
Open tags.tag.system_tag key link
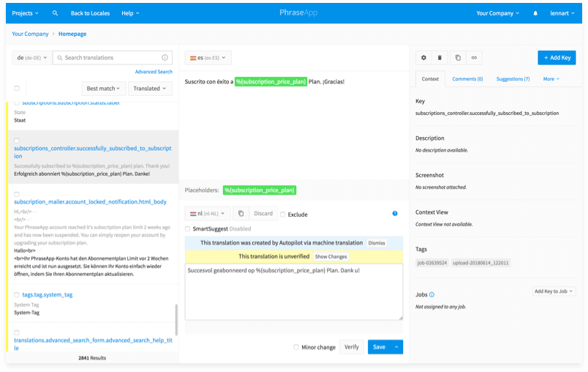pyautogui.click(x=48, y=294)
